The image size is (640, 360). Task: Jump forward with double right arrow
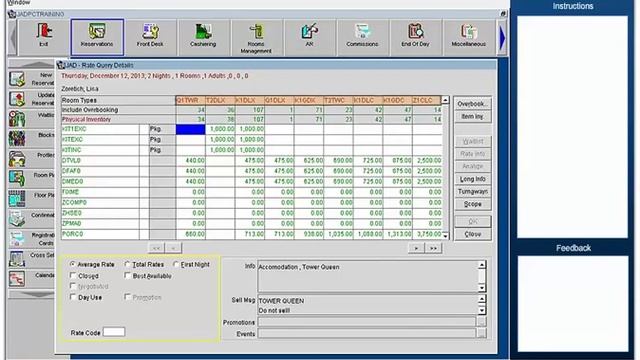433,248
